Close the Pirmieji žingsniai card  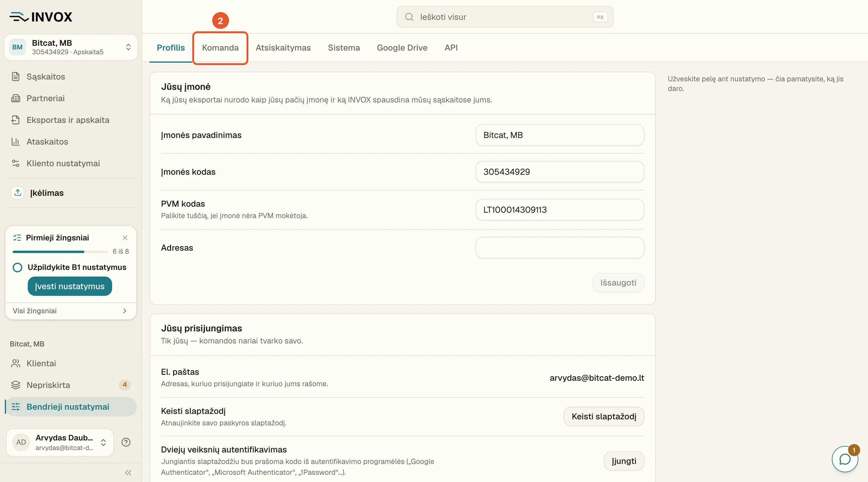coord(125,238)
